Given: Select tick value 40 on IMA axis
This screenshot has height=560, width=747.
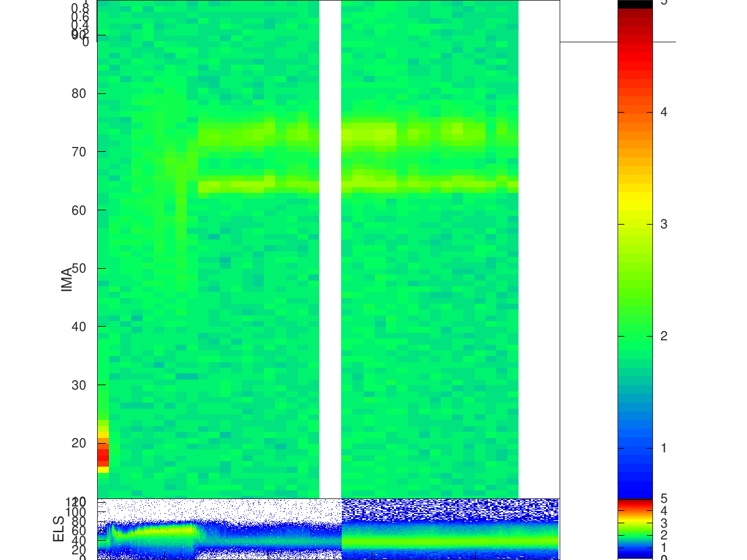Looking at the screenshot, I should coord(78,327).
